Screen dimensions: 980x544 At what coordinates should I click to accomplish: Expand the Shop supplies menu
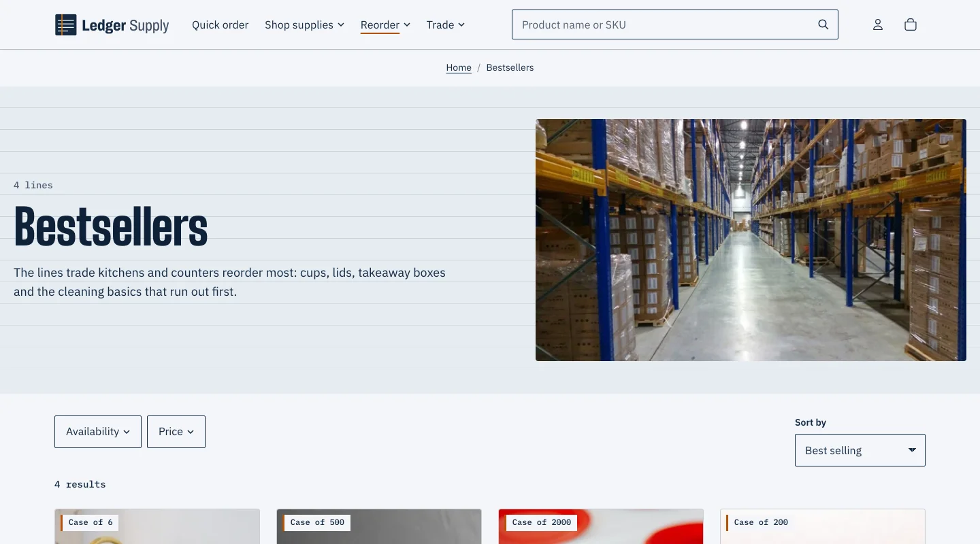304,24
